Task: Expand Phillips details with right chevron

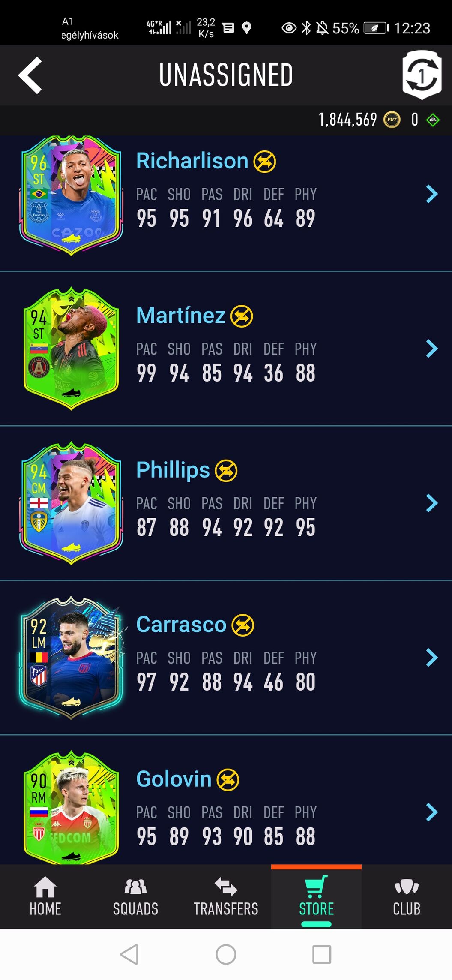Action: tap(431, 503)
